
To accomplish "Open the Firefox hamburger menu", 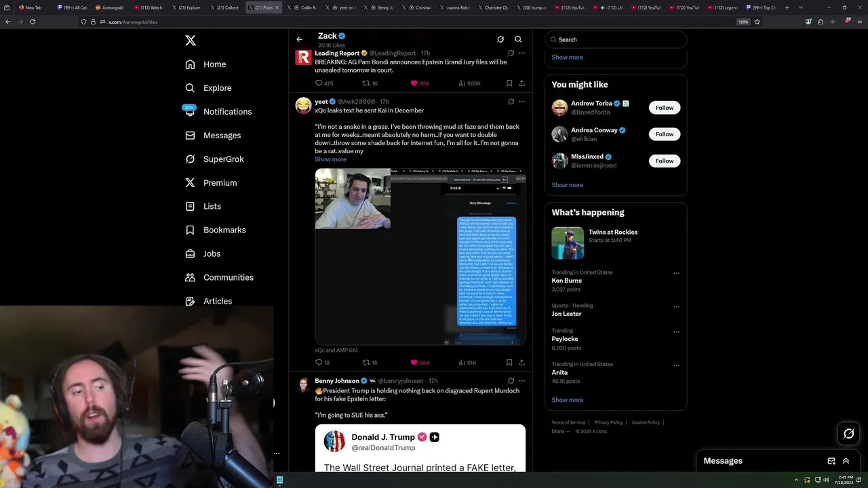I will (x=861, y=22).
